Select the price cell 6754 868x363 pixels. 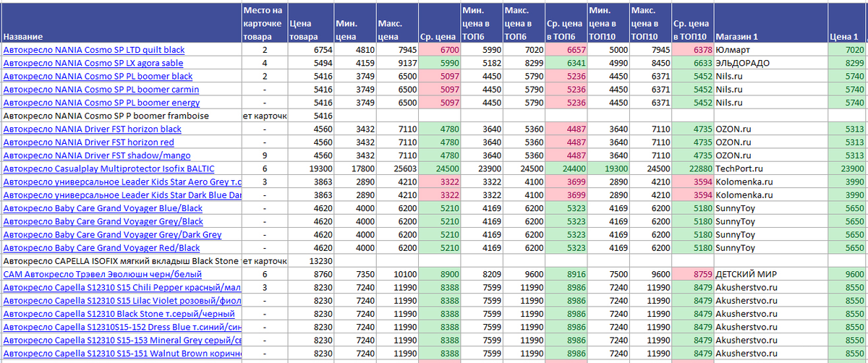point(311,50)
